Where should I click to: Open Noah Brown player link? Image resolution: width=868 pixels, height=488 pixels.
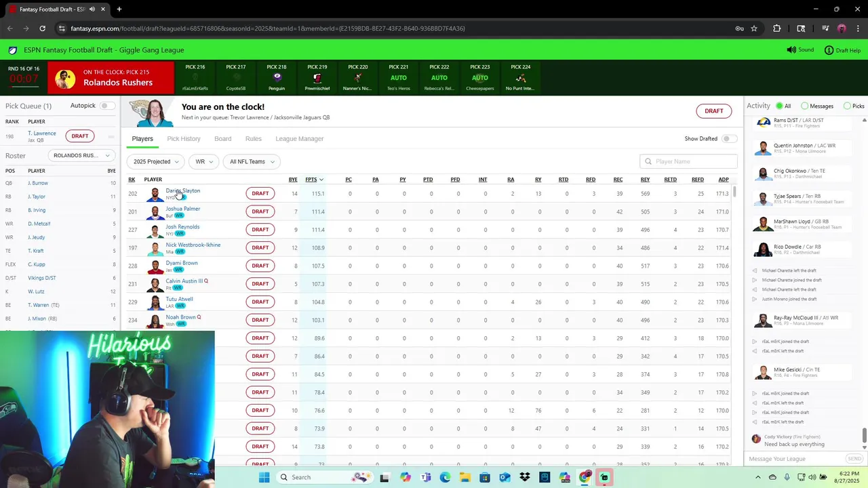point(181,317)
